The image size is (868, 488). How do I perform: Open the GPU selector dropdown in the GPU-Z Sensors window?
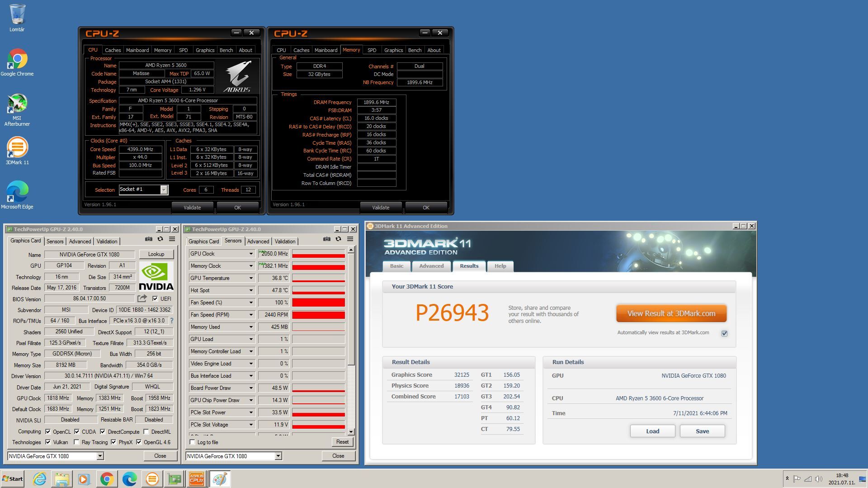[x=278, y=456]
